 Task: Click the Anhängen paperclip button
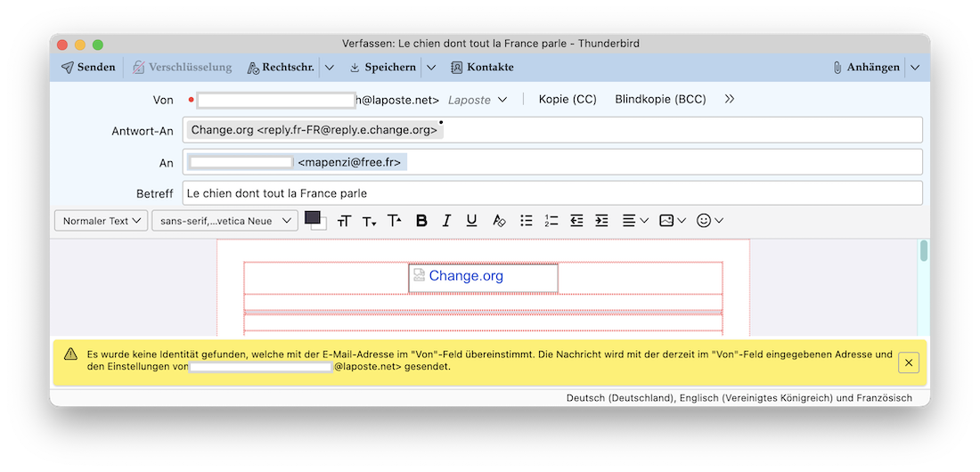coord(866,67)
